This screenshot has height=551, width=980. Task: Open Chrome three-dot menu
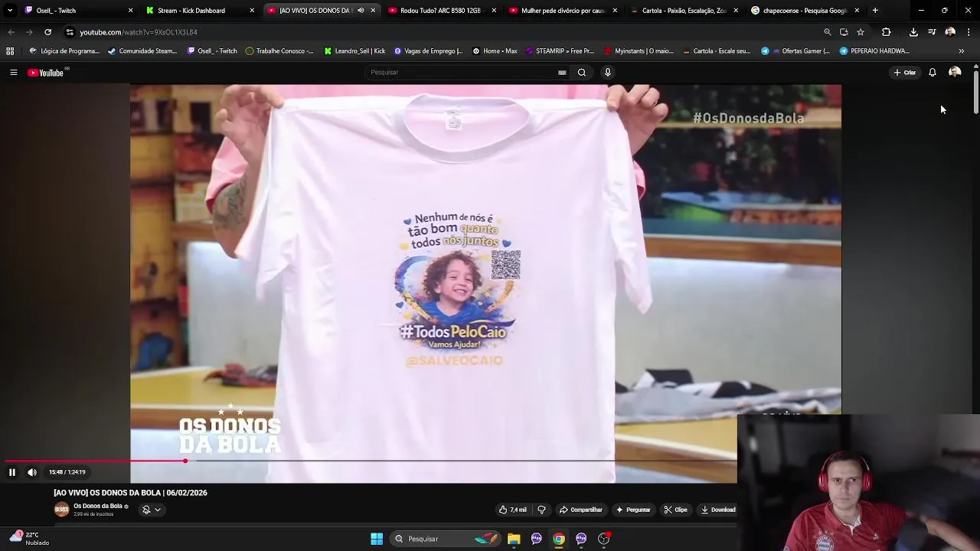click(x=969, y=32)
